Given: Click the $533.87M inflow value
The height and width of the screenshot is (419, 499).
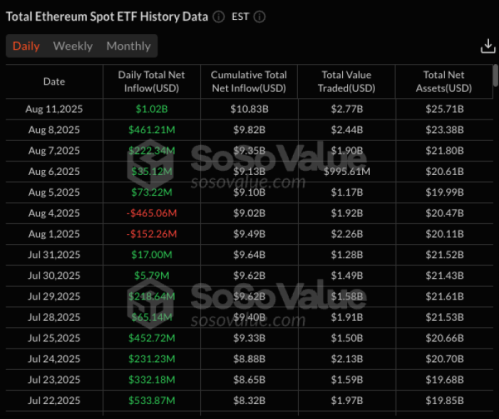Looking at the screenshot, I should (x=152, y=400).
